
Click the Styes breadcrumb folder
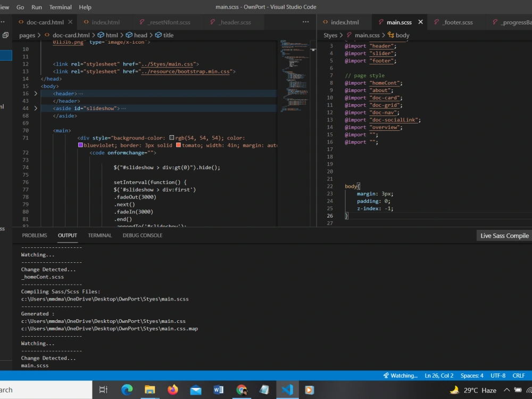click(x=330, y=35)
